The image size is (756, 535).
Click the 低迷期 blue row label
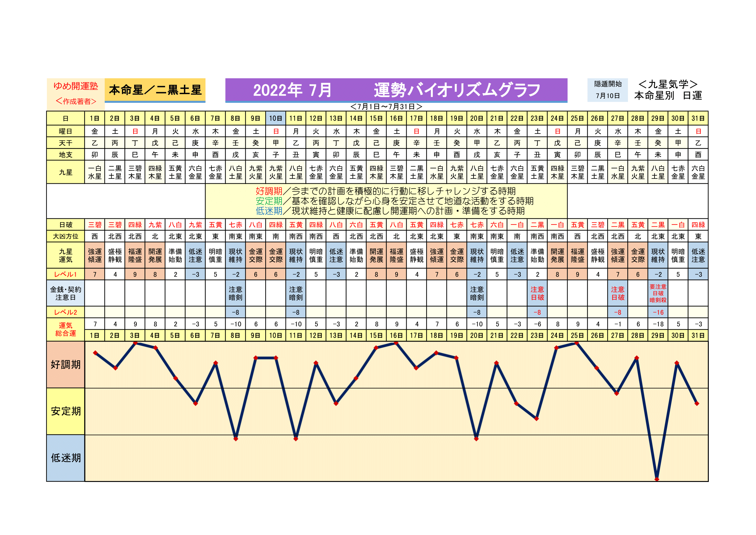click(x=66, y=458)
